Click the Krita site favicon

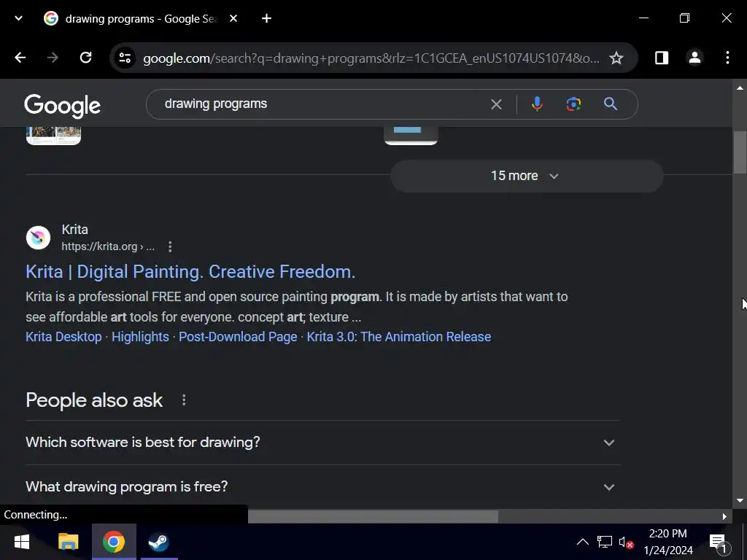click(x=38, y=238)
